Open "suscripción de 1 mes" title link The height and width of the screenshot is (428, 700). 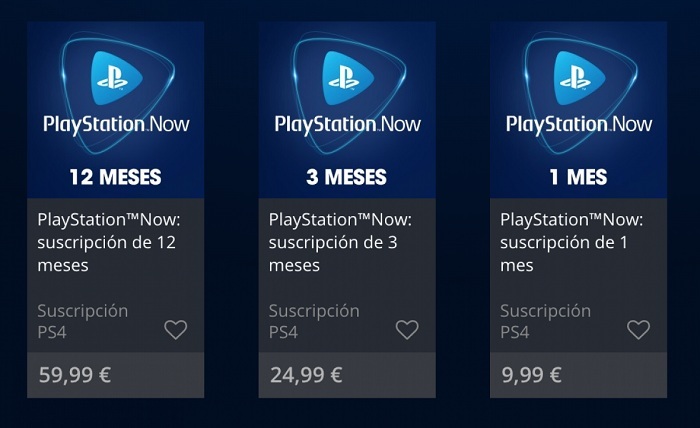coord(569,242)
